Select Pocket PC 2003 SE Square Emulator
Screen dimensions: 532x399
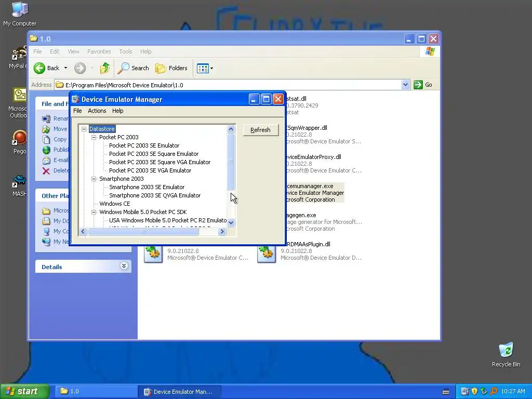(154, 154)
